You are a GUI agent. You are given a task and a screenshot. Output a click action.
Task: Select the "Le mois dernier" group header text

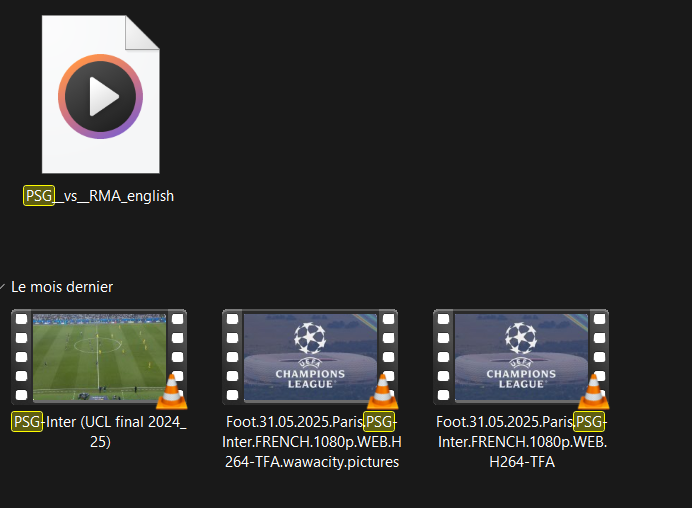click(62, 287)
